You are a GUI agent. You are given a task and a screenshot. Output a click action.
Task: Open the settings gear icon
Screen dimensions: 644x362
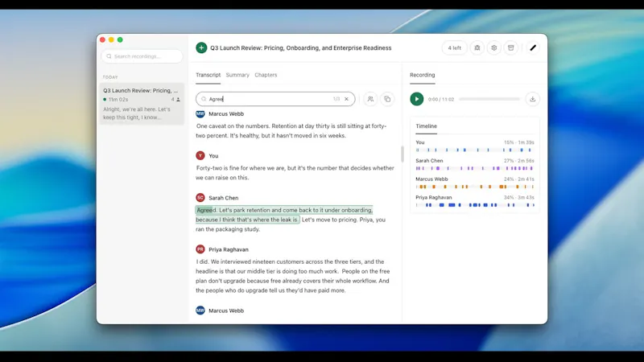pos(494,48)
